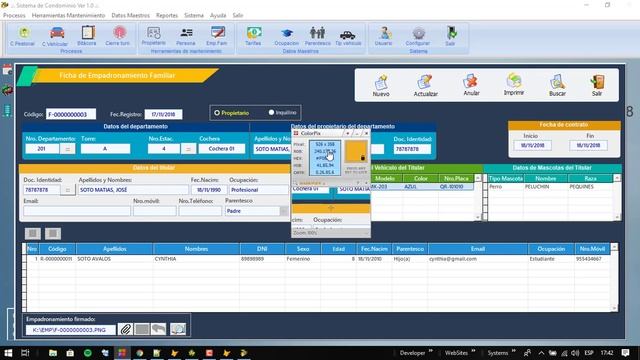Click the Anular form button
The image size is (640, 360).
[x=471, y=85]
